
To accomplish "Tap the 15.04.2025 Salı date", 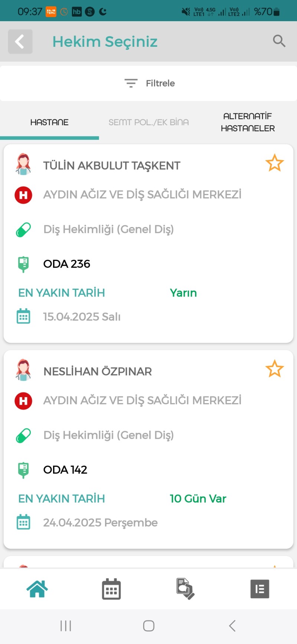I will point(82,317).
